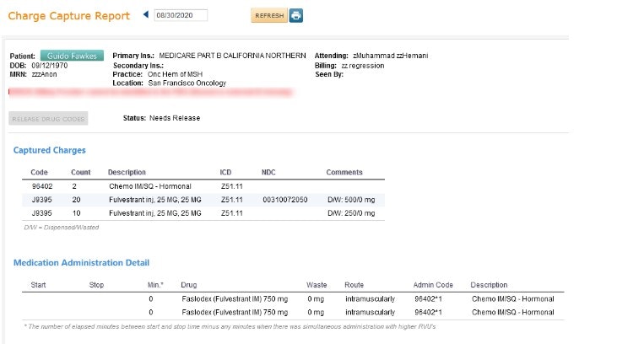Click the Captured Charges heading

point(49,150)
